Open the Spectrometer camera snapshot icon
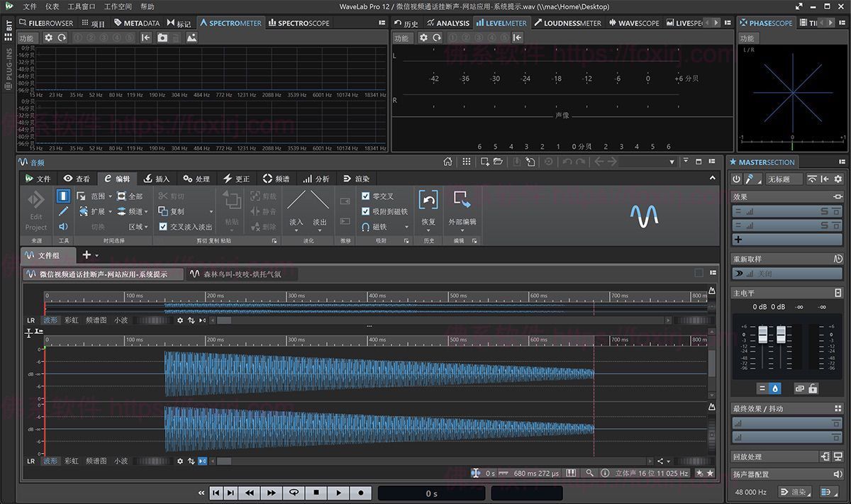 click(x=162, y=38)
